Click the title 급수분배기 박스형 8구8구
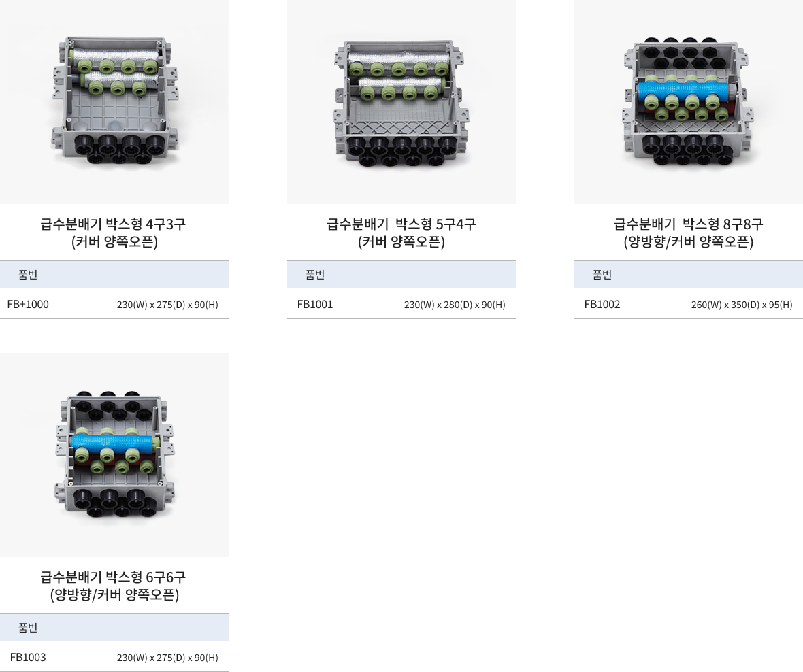The image size is (803, 672). (x=689, y=224)
